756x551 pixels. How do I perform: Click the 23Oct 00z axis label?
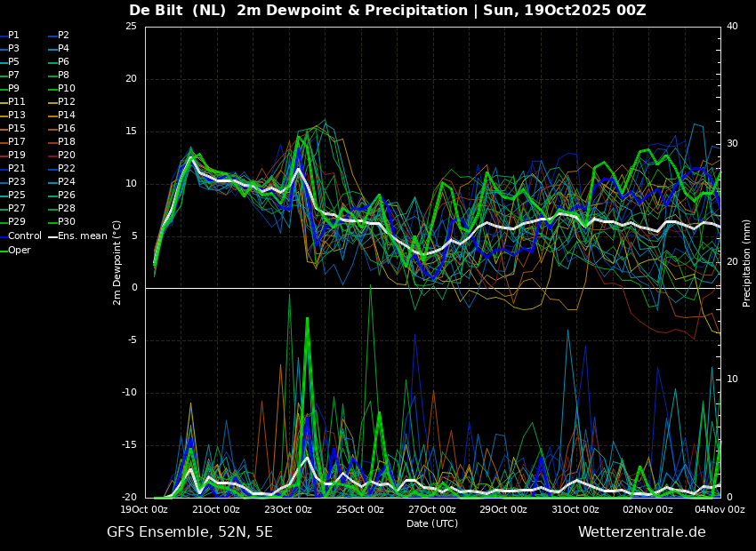(288, 509)
